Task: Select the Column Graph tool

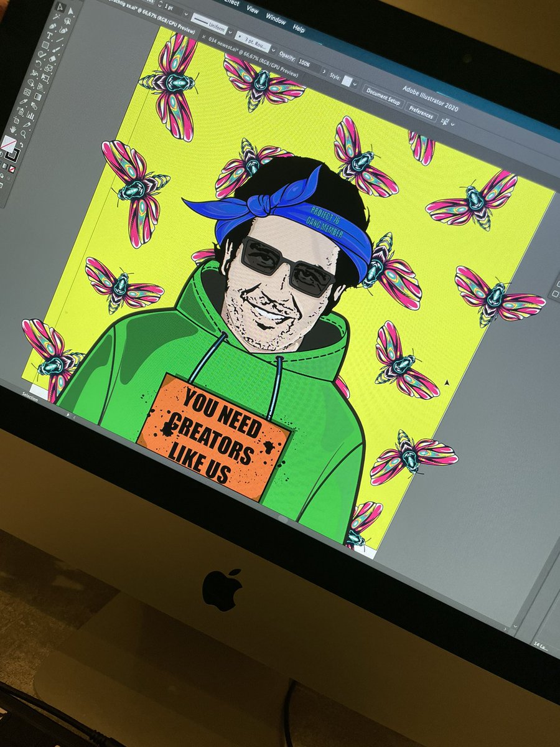Action: tap(30, 116)
